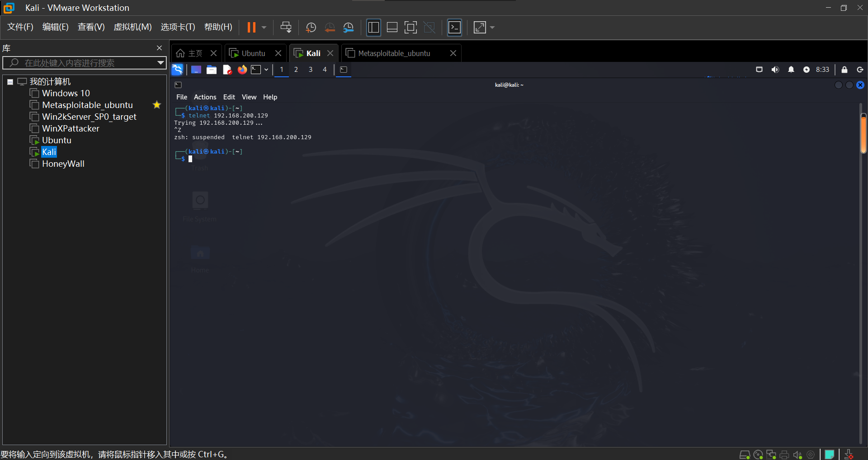Select Windows 10 in the library
This screenshot has width=868, height=460.
[66, 94]
